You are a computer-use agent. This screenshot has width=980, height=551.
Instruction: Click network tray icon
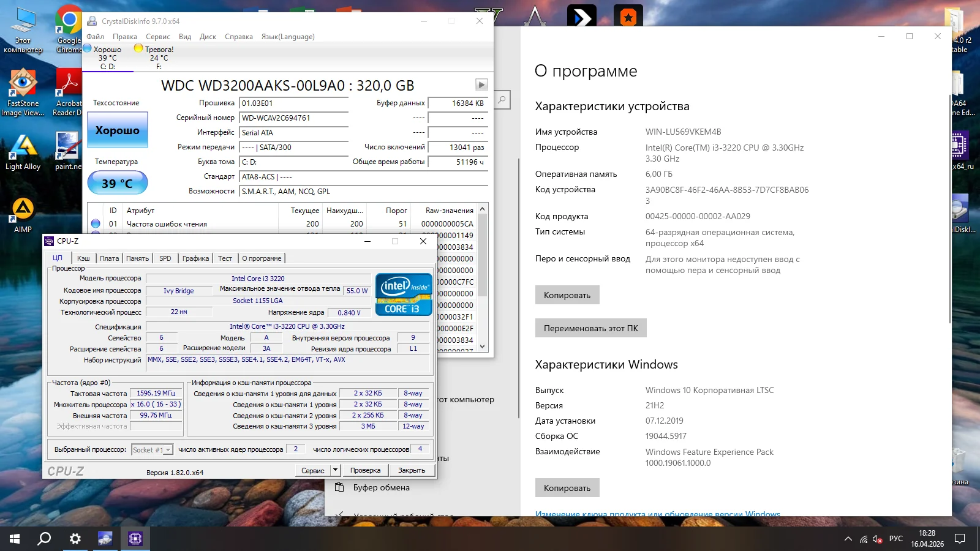click(x=863, y=539)
